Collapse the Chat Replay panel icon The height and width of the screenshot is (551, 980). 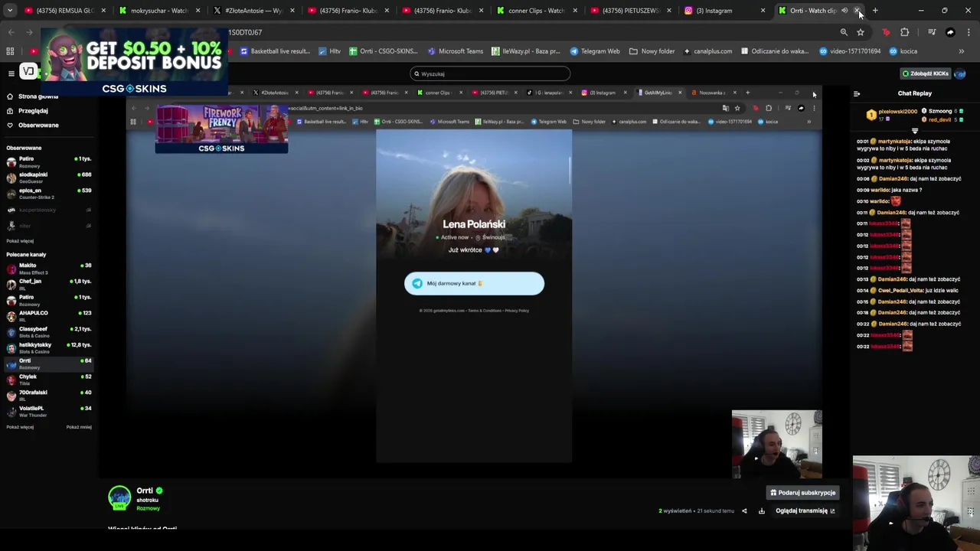[857, 93]
